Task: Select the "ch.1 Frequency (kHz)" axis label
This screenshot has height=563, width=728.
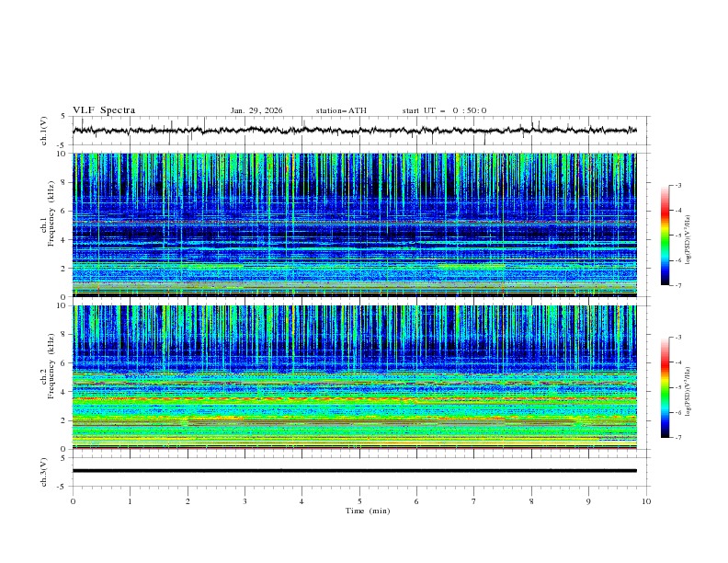Action: point(48,213)
